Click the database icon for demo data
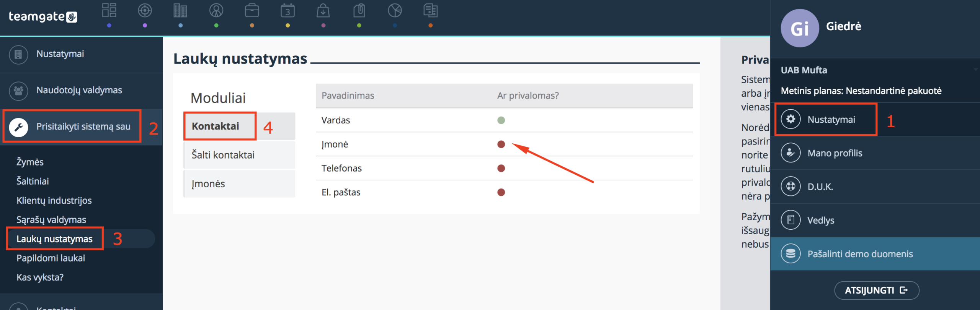The image size is (980, 310). point(791,254)
